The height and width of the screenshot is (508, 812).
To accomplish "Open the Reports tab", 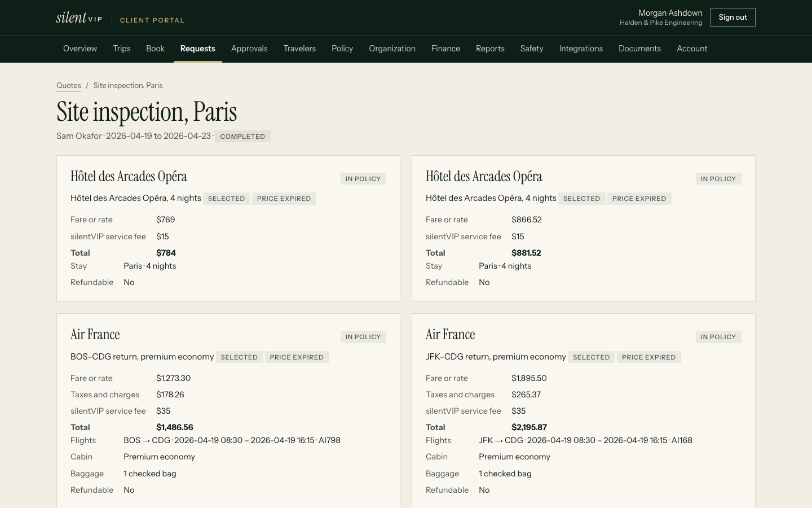I will tap(490, 49).
